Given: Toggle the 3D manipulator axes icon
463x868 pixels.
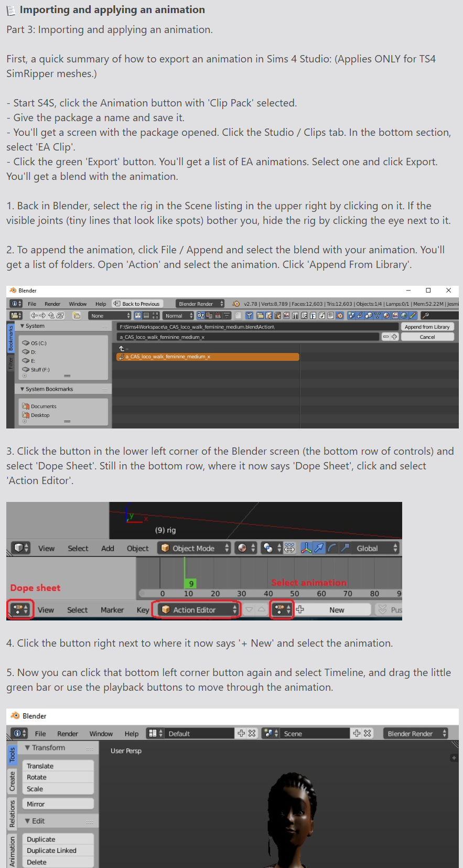Looking at the screenshot, I should click(x=306, y=548).
